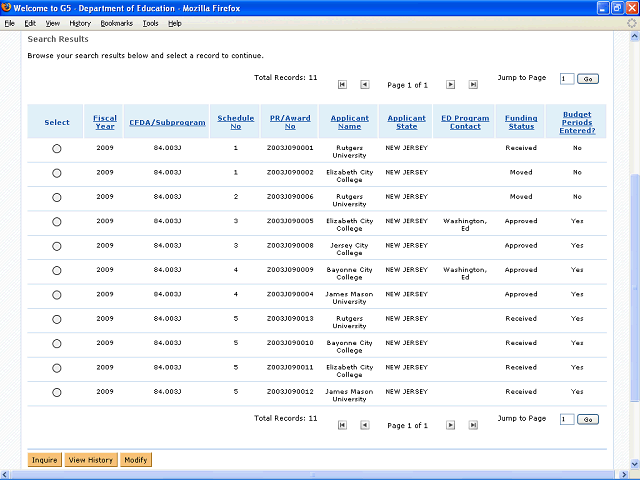Click top previous page arrow icon
Screen dimensions: 640x480
(x=364, y=85)
